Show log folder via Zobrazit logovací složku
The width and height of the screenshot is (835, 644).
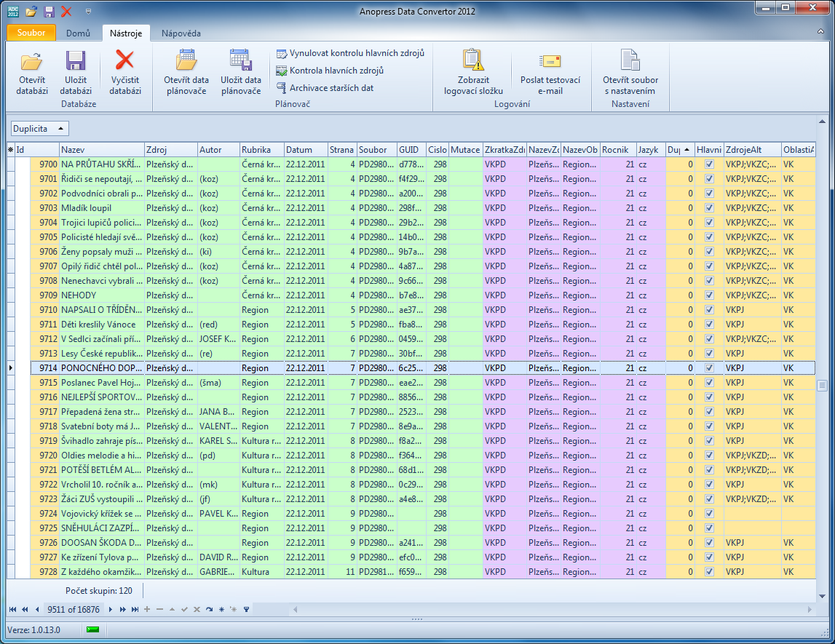pyautogui.click(x=473, y=61)
